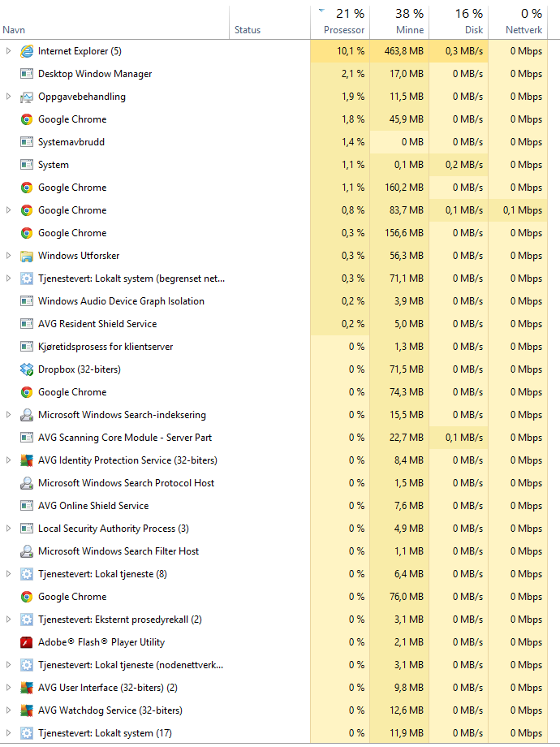The height and width of the screenshot is (747, 560).
Task: Click the Oppgavebehandling process icon
Action: (27, 97)
